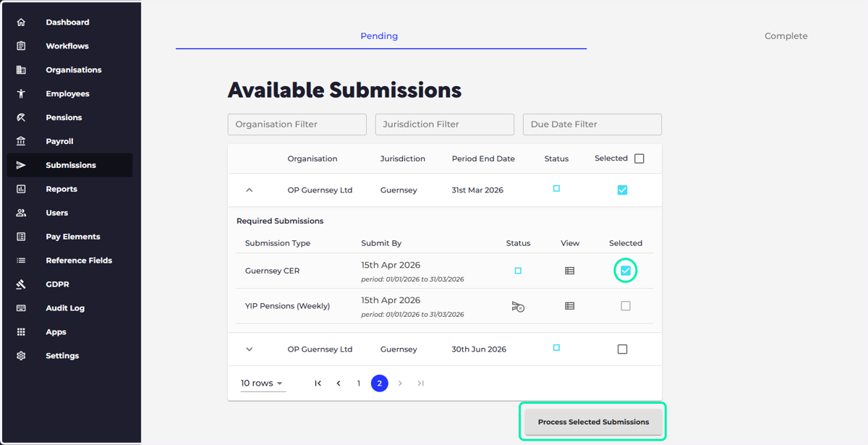Click the Organisation column header
The height and width of the screenshot is (445, 868).
[312, 158]
